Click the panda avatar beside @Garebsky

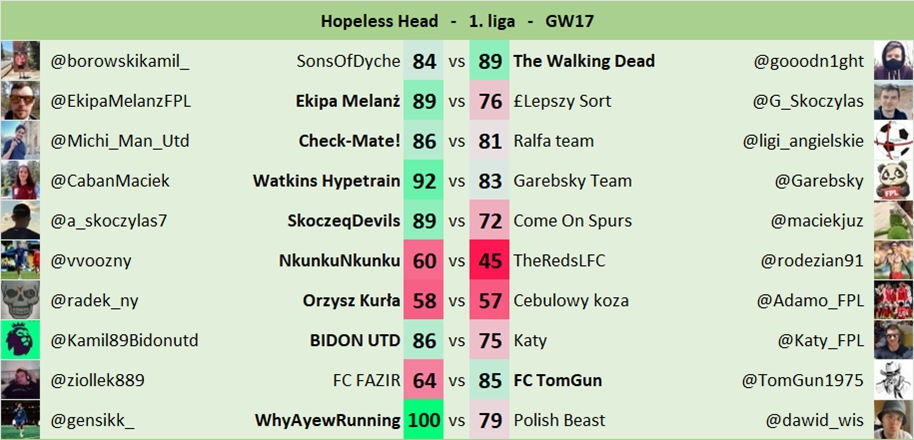point(893,181)
